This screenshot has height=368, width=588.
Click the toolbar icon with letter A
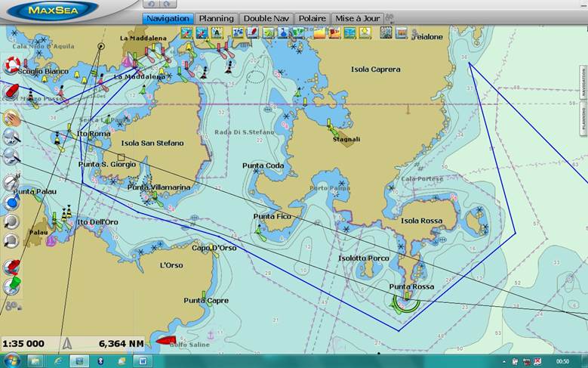[217, 32]
